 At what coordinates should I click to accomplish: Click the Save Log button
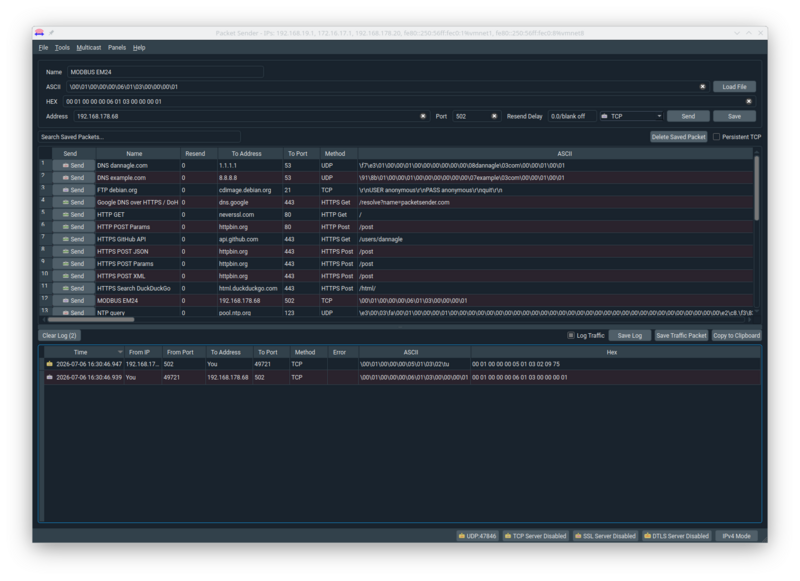click(x=630, y=336)
